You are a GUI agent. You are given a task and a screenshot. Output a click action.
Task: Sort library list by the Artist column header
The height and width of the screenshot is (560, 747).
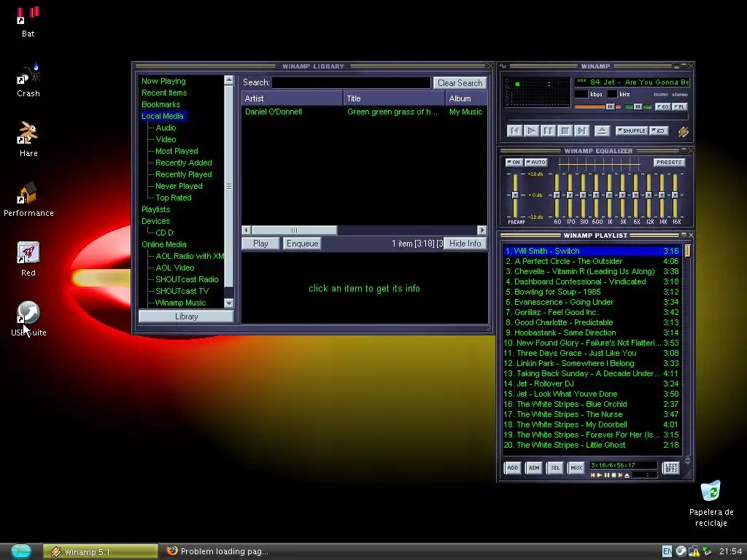(x=292, y=98)
